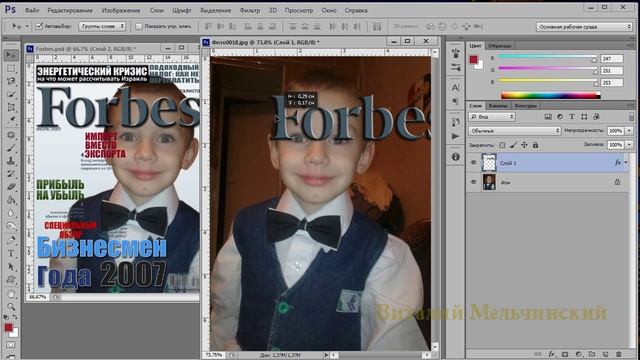Open the Move tool preset picker arrow
640x360 pixels.
click(27, 26)
